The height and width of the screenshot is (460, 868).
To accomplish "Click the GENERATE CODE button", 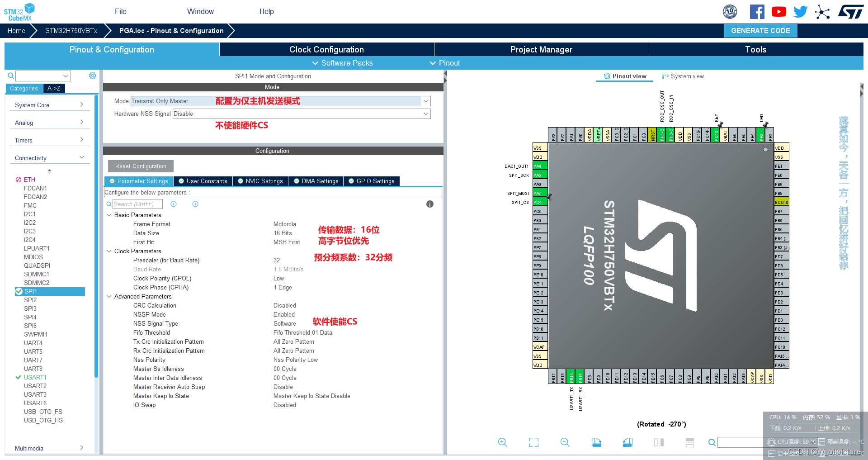I will coord(760,31).
